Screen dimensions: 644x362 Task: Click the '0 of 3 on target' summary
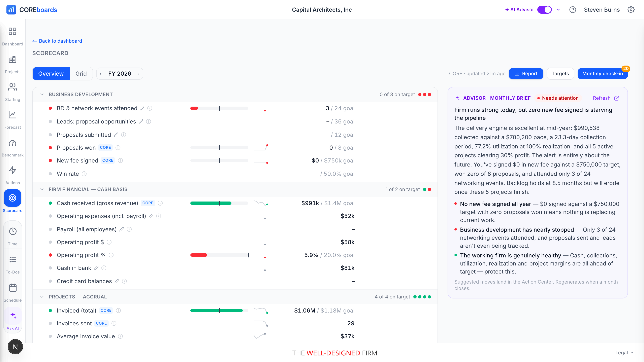[397, 95]
